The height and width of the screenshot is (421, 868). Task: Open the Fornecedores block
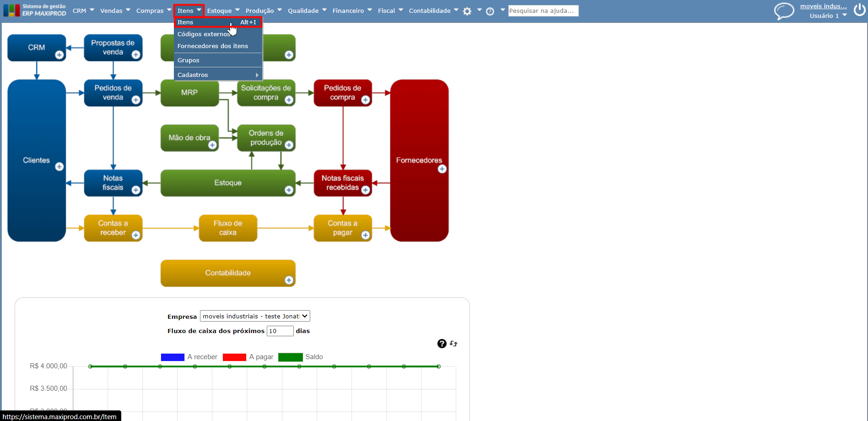coord(419,160)
